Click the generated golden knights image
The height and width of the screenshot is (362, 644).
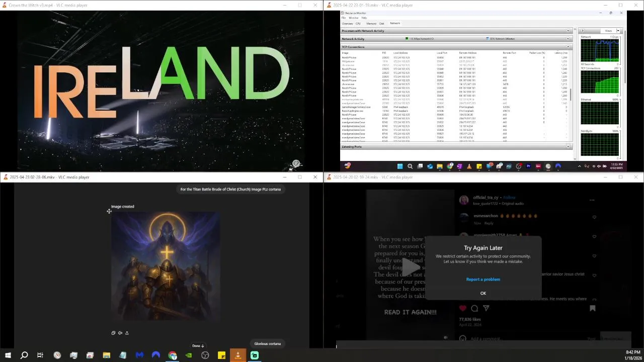166,266
